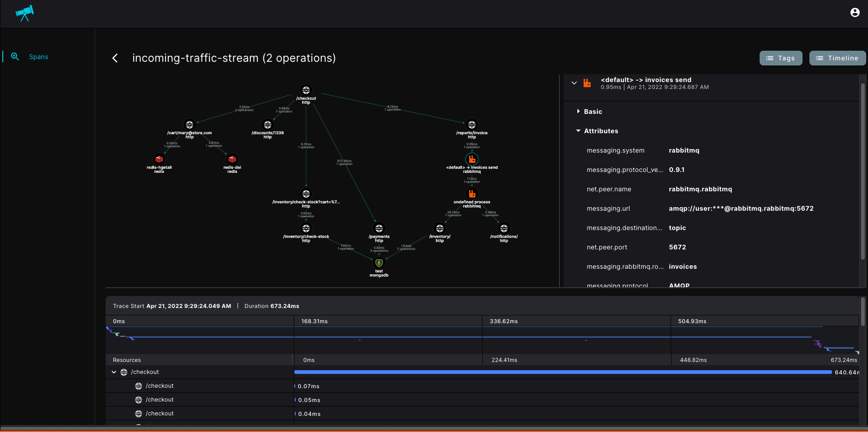Click the 0.9.1 protocol version value

(677, 170)
